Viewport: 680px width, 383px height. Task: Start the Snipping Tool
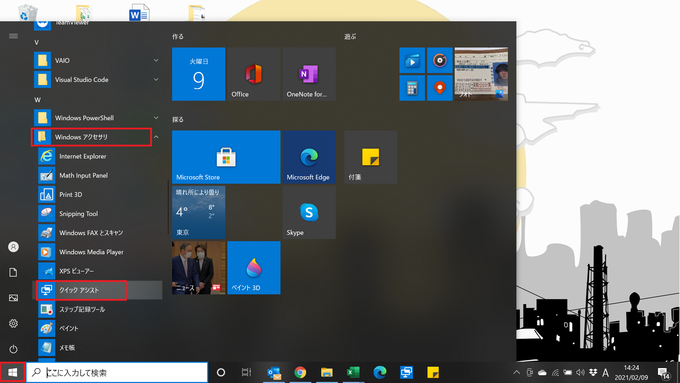[x=98, y=213]
